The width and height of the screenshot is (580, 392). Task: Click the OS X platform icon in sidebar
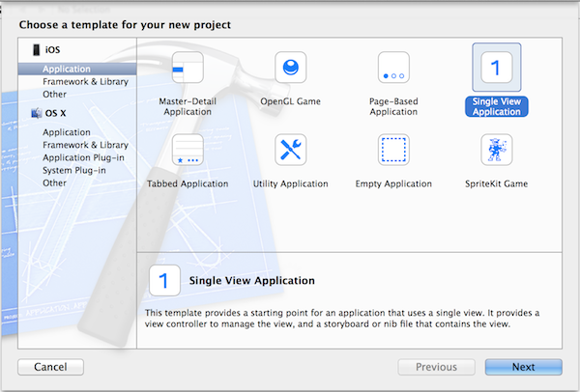pyautogui.click(x=37, y=113)
